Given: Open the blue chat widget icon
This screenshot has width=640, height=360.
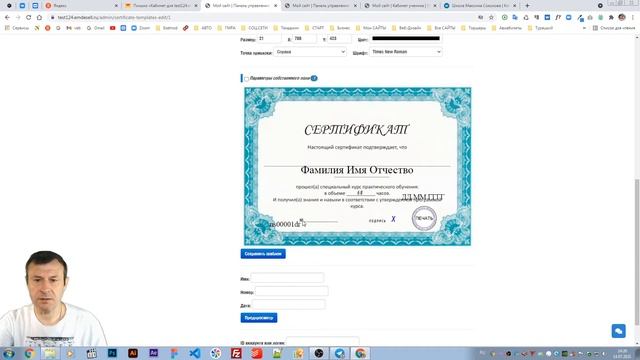Looking at the screenshot, I should pos(618,331).
